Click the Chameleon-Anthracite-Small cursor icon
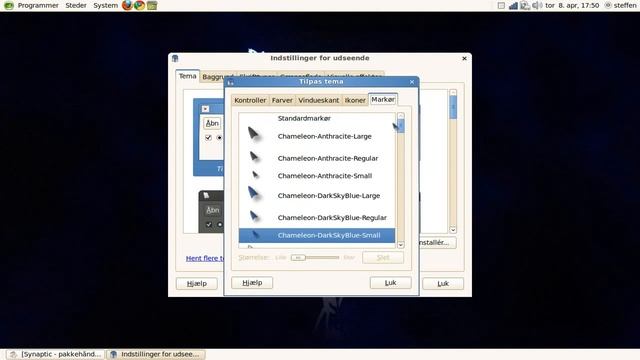 (255, 175)
